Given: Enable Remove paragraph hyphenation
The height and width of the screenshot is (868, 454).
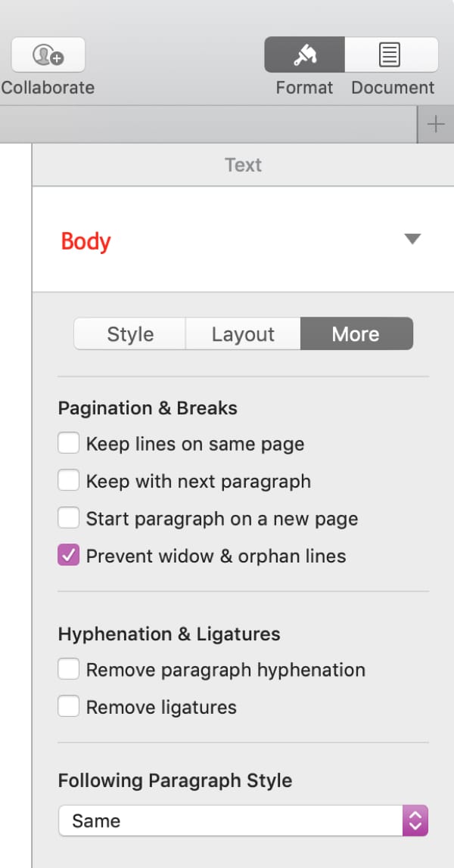Looking at the screenshot, I should click(x=69, y=669).
